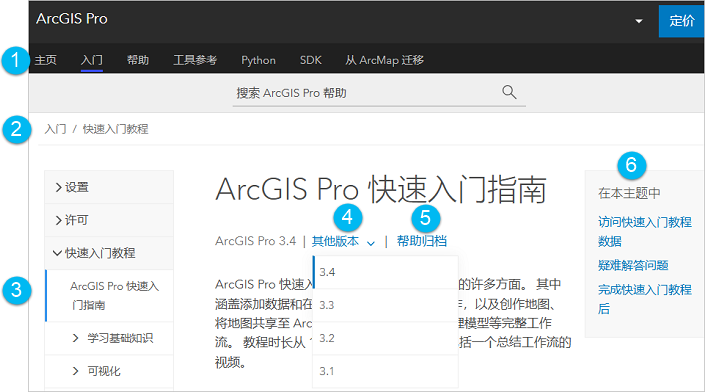Open the 从 ArcMap 迁移 tab
Image resolution: width=705 pixels, height=392 pixels.
coord(384,60)
